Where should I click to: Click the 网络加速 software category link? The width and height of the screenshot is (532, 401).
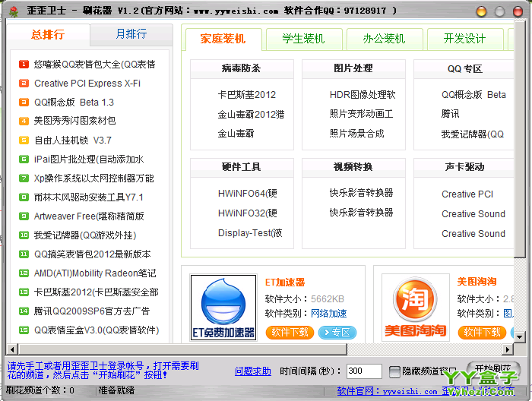click(328, 313)
